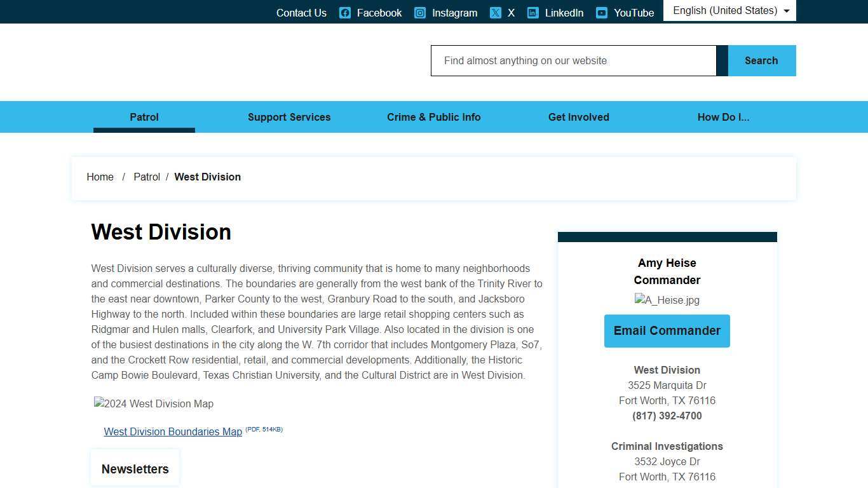Click the A_Heise.jpg commander photo

pyautogui.click(x=667, y=301)
